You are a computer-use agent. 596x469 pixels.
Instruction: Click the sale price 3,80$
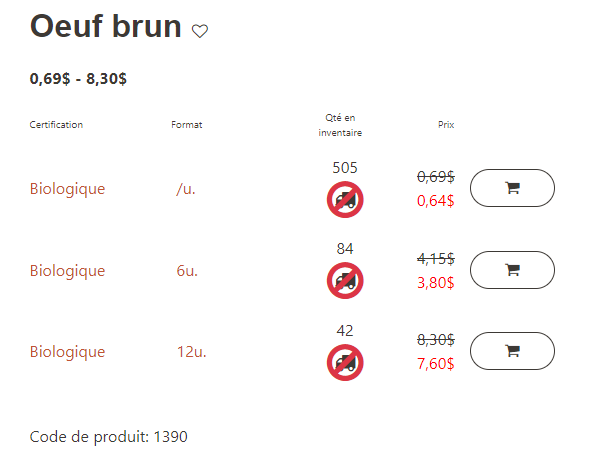pyautogui.click(x=436, y=283)
